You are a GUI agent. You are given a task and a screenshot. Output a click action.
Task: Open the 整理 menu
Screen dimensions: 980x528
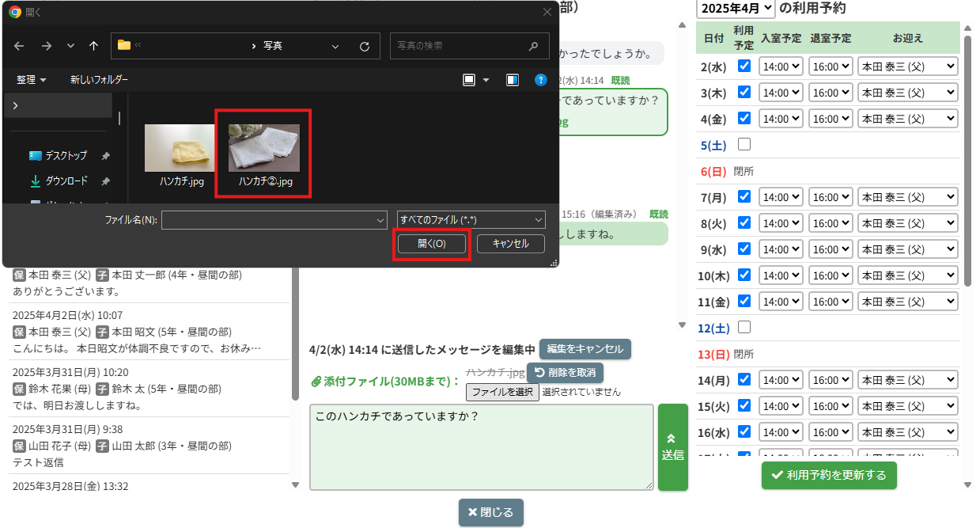[31, 80]
